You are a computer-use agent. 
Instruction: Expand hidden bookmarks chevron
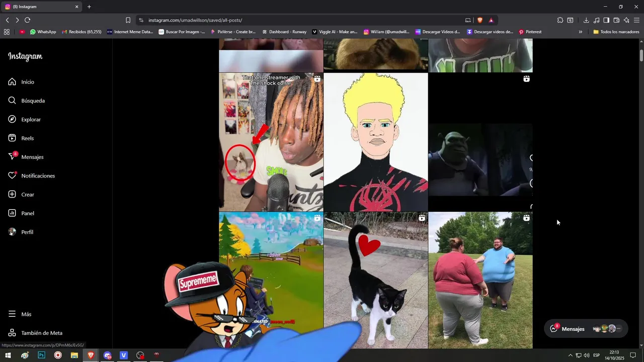point(580,32)
